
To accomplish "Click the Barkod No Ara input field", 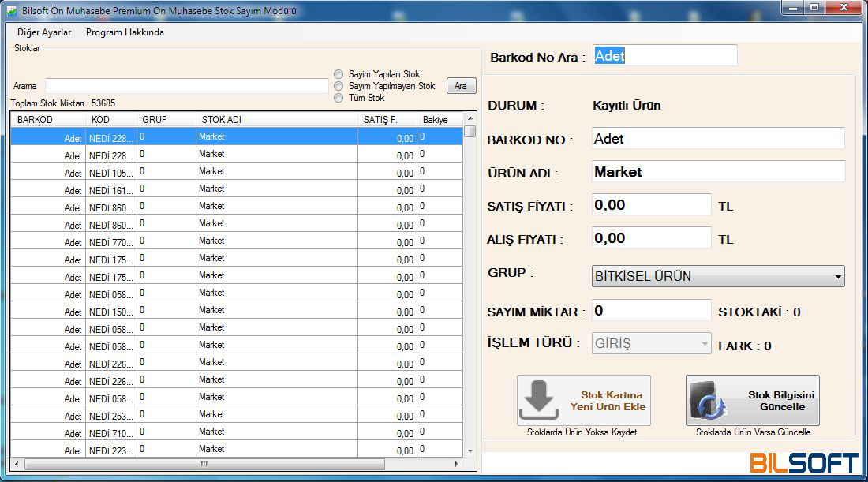I will (x=665, y=55).
